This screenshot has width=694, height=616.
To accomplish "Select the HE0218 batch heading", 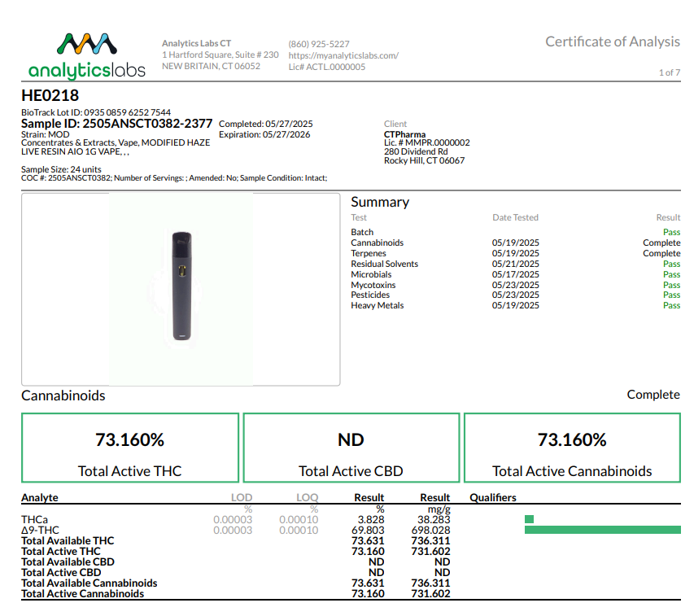I will tap(50, 95).
